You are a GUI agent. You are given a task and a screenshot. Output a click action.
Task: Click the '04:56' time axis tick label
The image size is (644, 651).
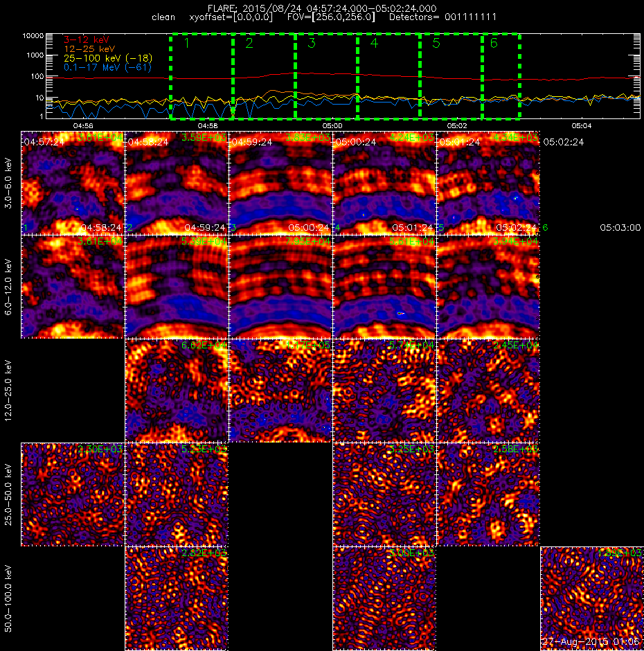click(x=83, y=125)
